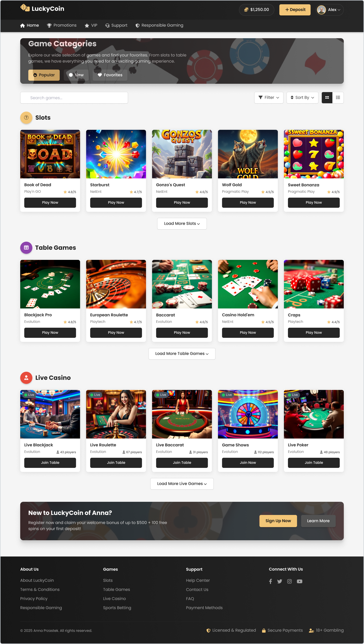364x644 pixels.
Task: Select the yellow Popular category chip
Action: (x=44, y=75)
